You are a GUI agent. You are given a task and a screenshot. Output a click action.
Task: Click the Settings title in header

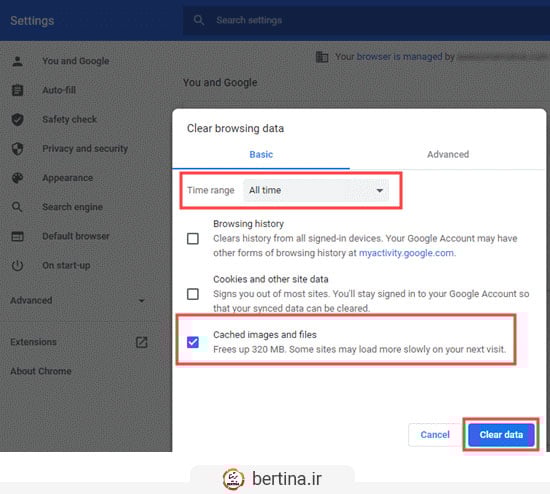point(32,21)
